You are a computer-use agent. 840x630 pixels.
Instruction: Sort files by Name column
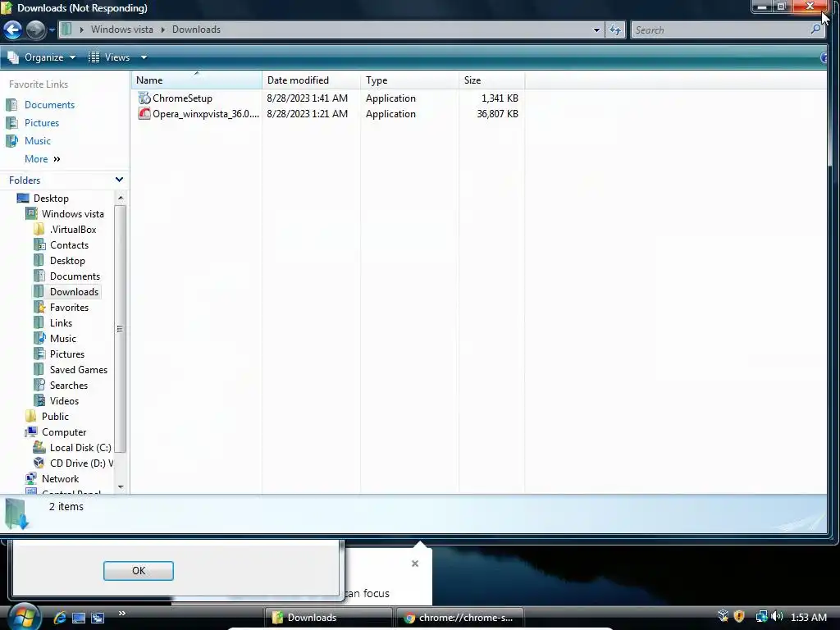coord(197,80)
